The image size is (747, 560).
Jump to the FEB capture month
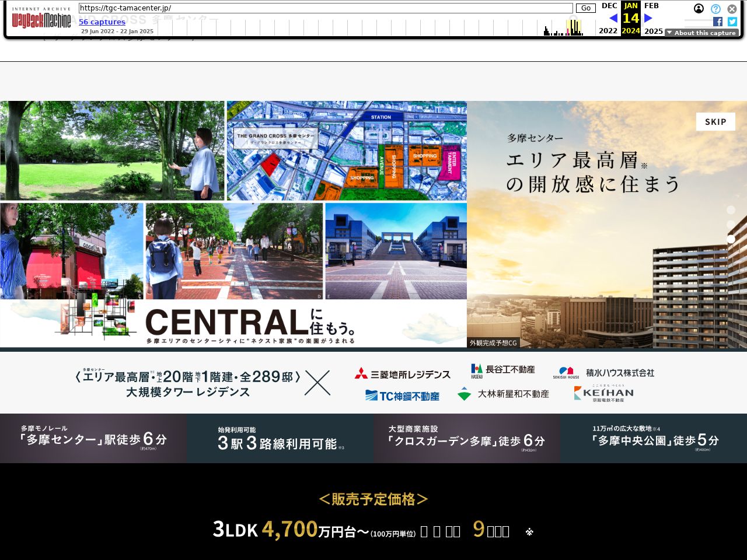click(651, 6)
